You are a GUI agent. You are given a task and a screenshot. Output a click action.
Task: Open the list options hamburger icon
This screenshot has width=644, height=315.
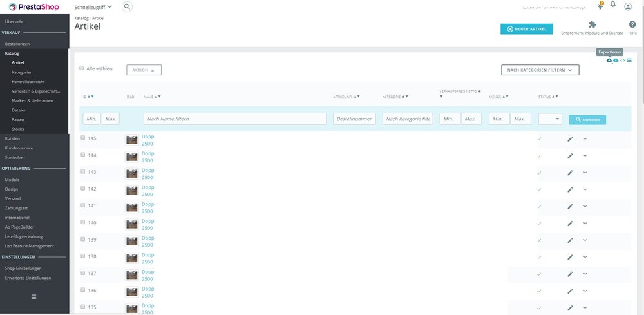[x=629, y=61]
